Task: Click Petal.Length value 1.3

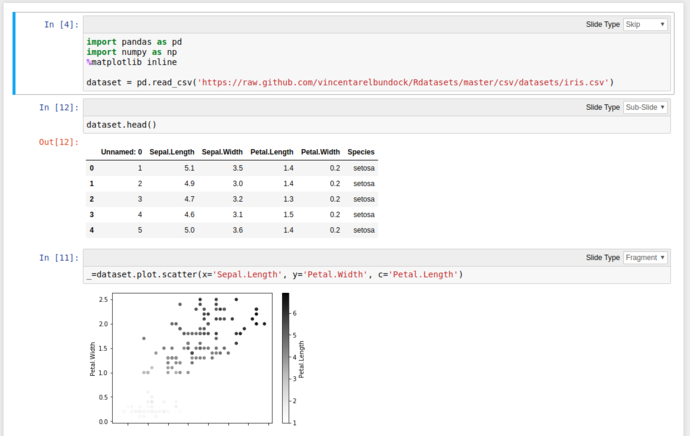Action: (x=288, y=199)
